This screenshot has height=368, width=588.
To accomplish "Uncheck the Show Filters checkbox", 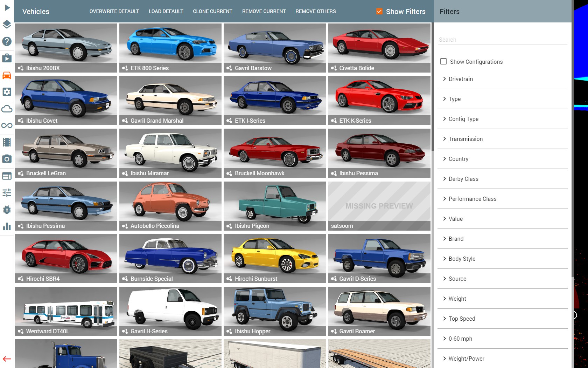I will pos(379,11).
